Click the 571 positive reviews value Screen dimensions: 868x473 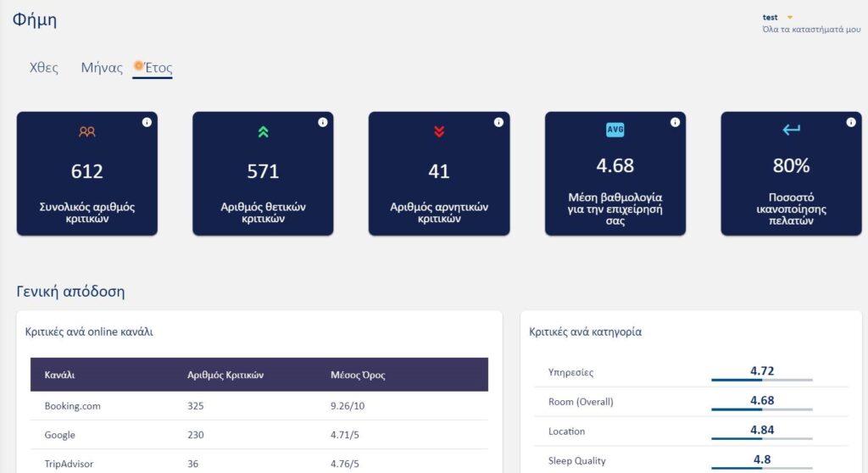[x=263, y=171]
